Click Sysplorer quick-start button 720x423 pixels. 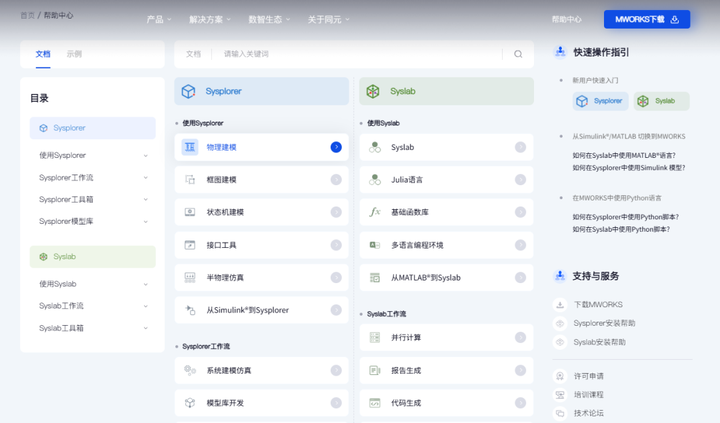601,101
